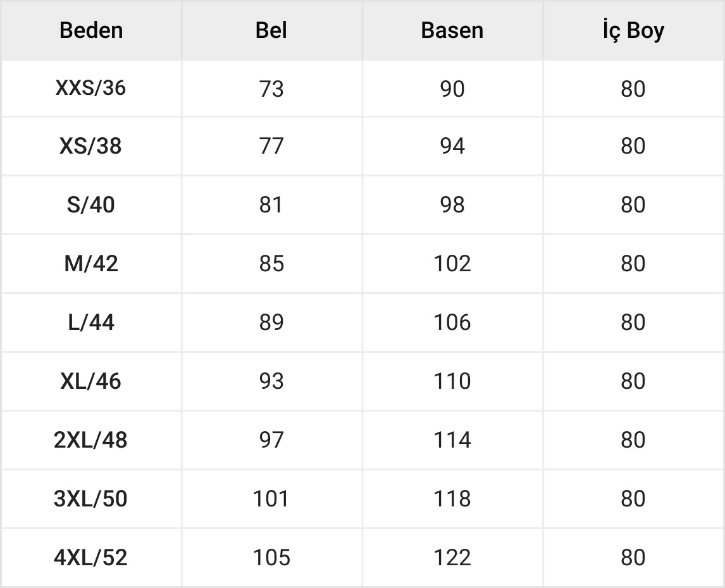Select the S/40 size row label
The width and height of the screenshot is (725, 588).
click(x=91, y=205)
